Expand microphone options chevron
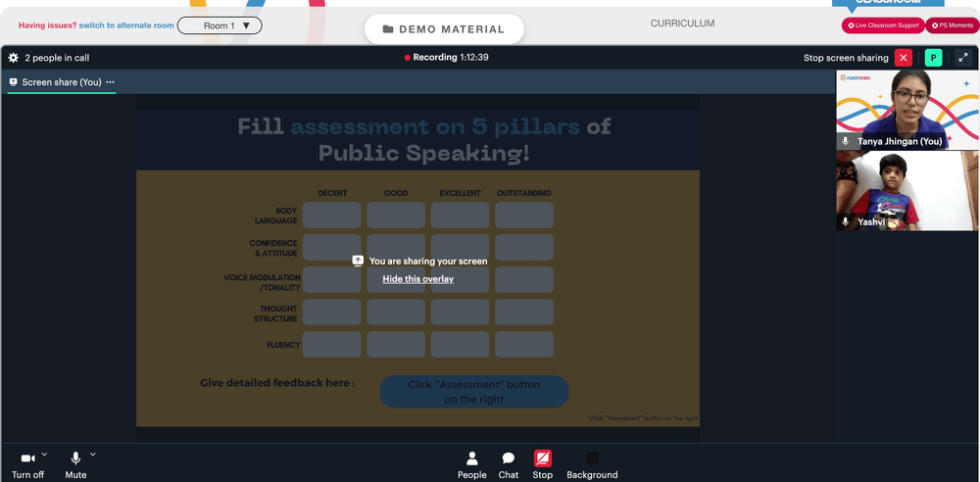Viewport: 980px width, 482px height. tap(92, 454)
